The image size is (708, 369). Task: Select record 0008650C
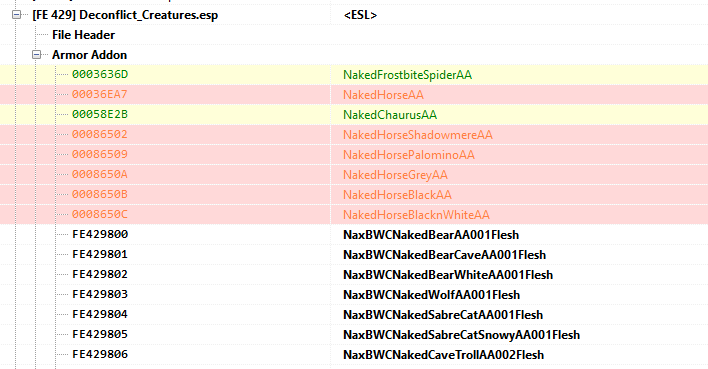[100, 214]
